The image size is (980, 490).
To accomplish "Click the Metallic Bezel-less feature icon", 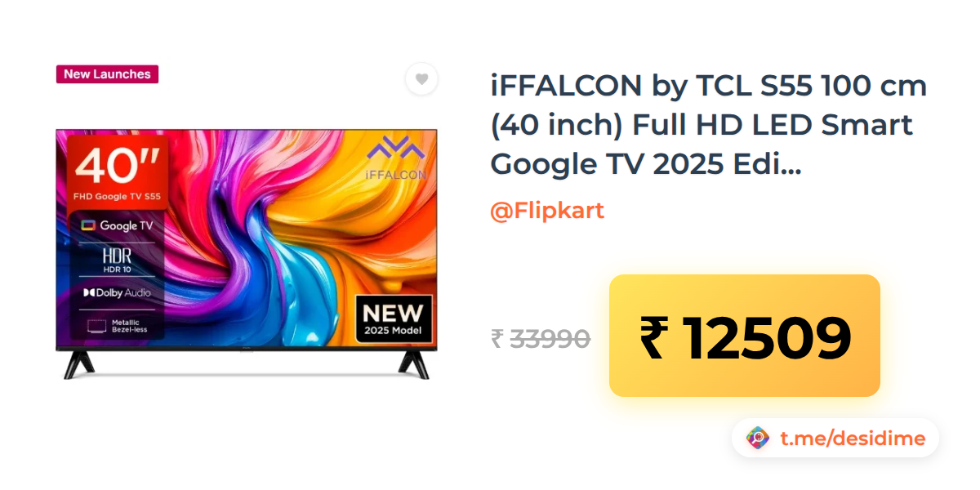I will click(118, 326).
